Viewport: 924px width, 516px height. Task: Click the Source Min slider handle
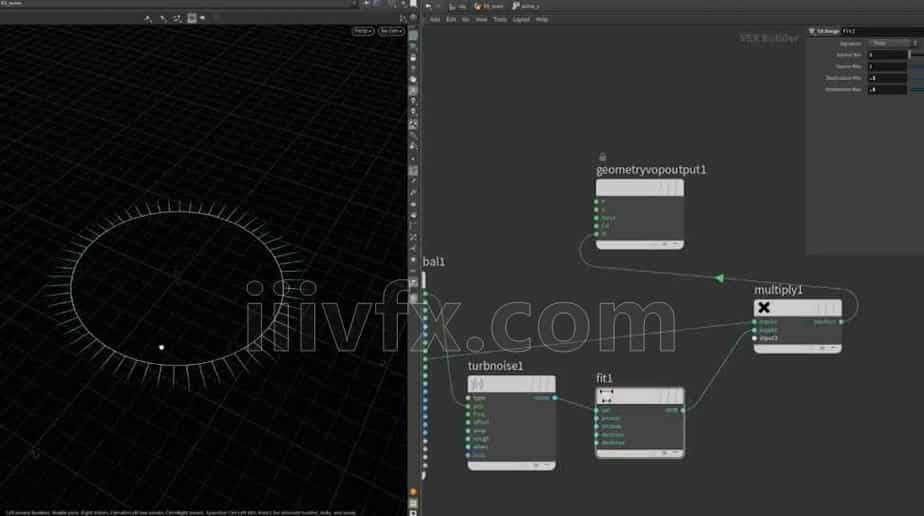[x=910, y=55]
